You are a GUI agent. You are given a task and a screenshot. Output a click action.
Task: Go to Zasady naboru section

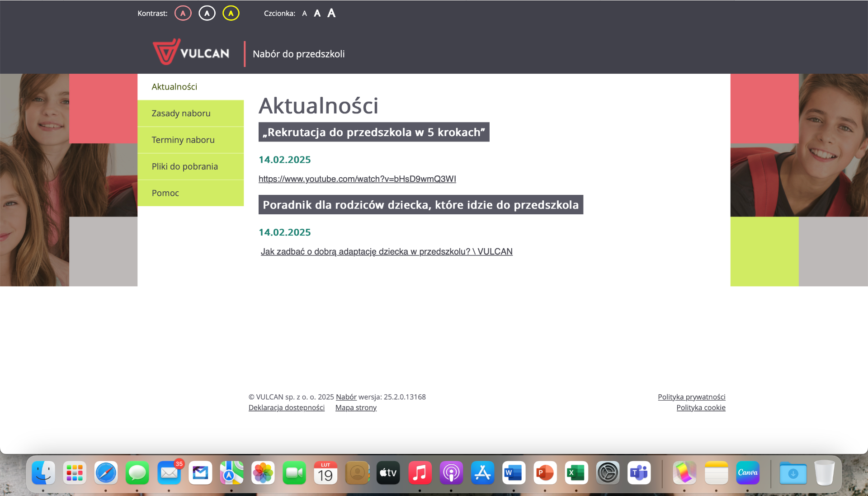point(181,113)
